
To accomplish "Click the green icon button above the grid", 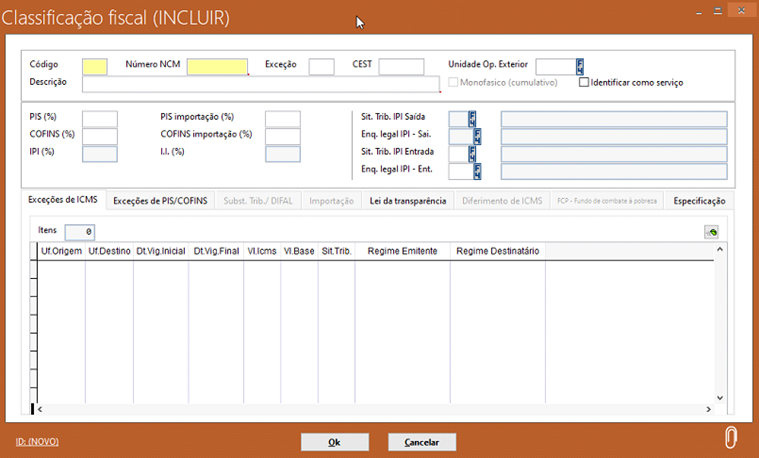I will click(x=711, y=232).
